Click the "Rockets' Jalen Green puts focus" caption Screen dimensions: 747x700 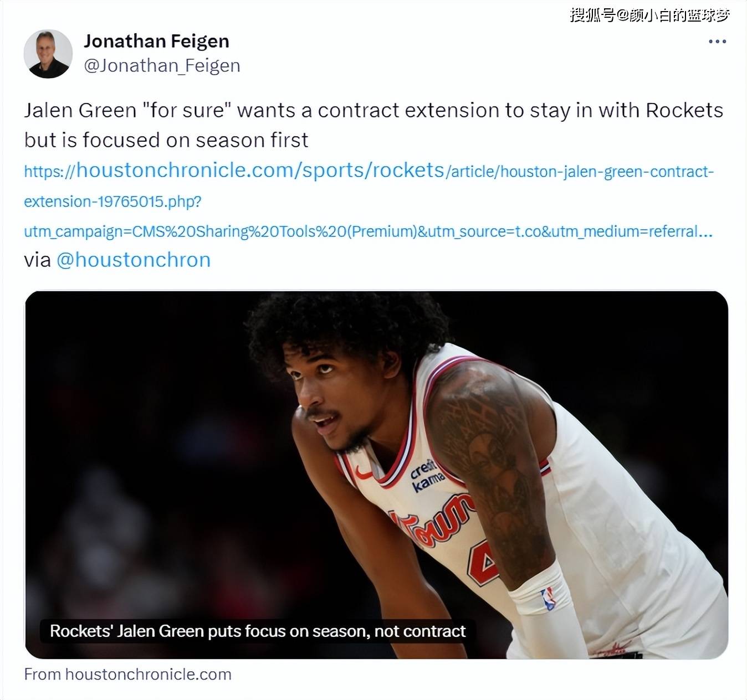coord(258,631)
